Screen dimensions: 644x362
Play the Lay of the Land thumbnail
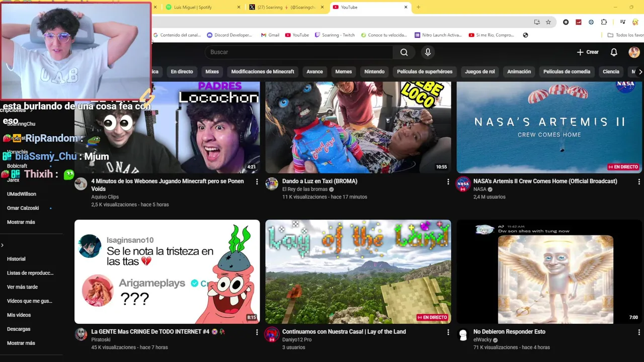(358, 271)
